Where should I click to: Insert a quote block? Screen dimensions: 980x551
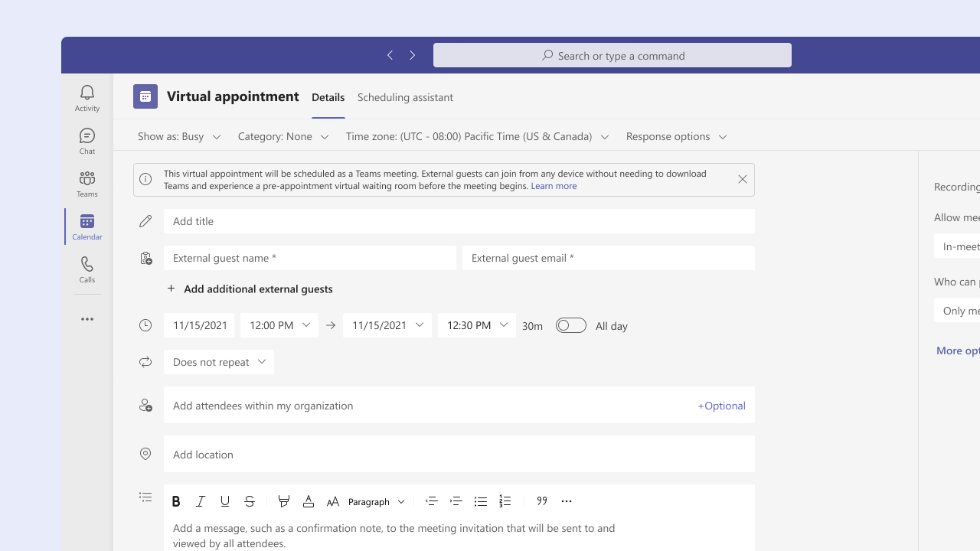(542, 501)
